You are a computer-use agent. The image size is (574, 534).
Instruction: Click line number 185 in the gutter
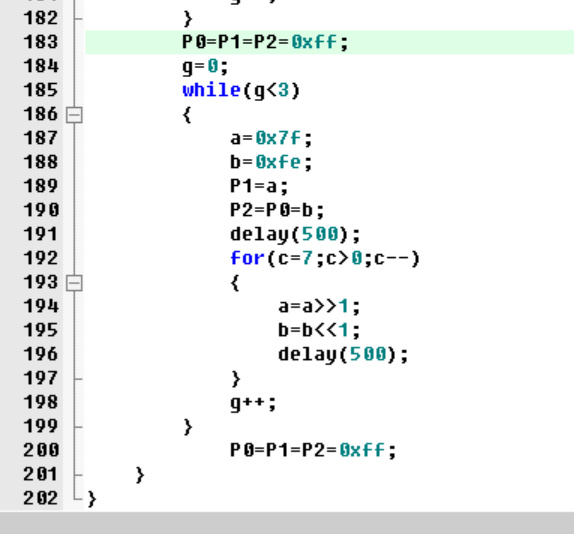pyautogui.click(x=41, y=90)
